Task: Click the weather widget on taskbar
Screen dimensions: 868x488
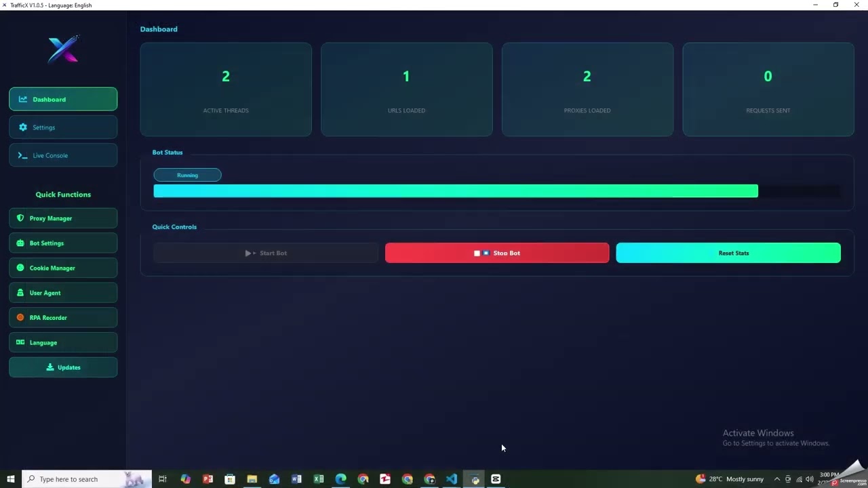Action: 730,479
